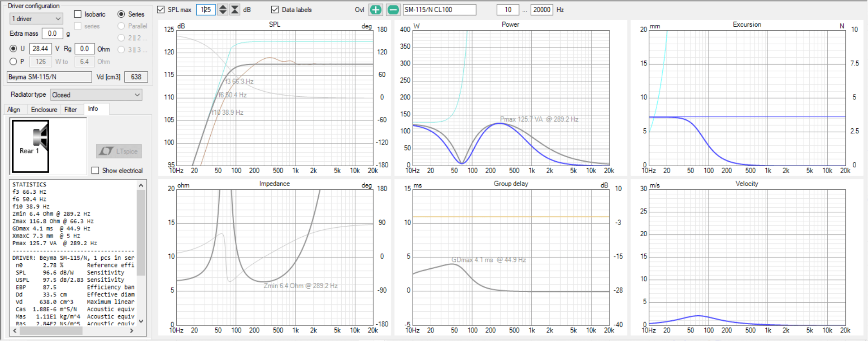Click the f3 66.3 Hz label on SPL graph
This screenshot has height=341, width=868.
[x=239, y=81]
